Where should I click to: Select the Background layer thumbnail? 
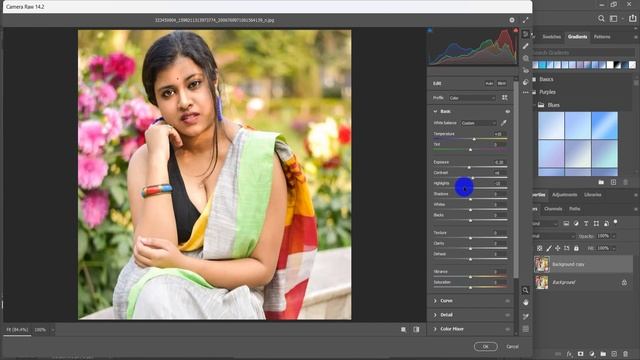542,282
